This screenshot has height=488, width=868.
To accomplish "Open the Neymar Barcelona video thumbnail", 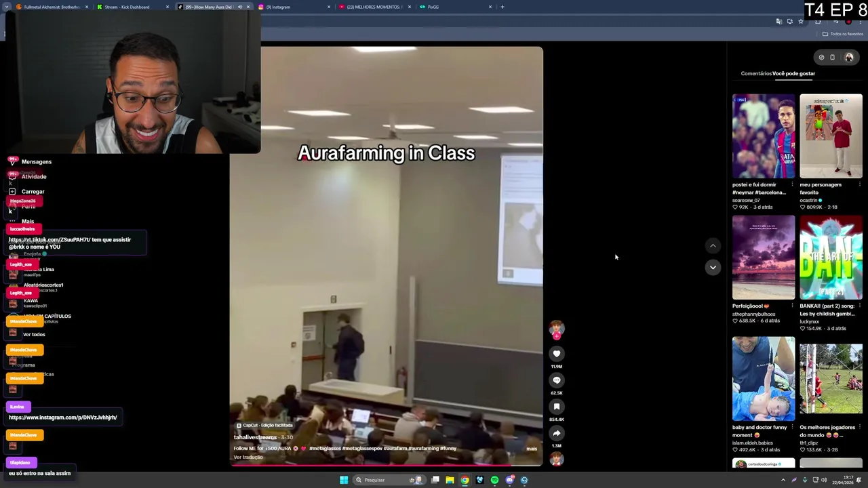I will coord(764,136).
